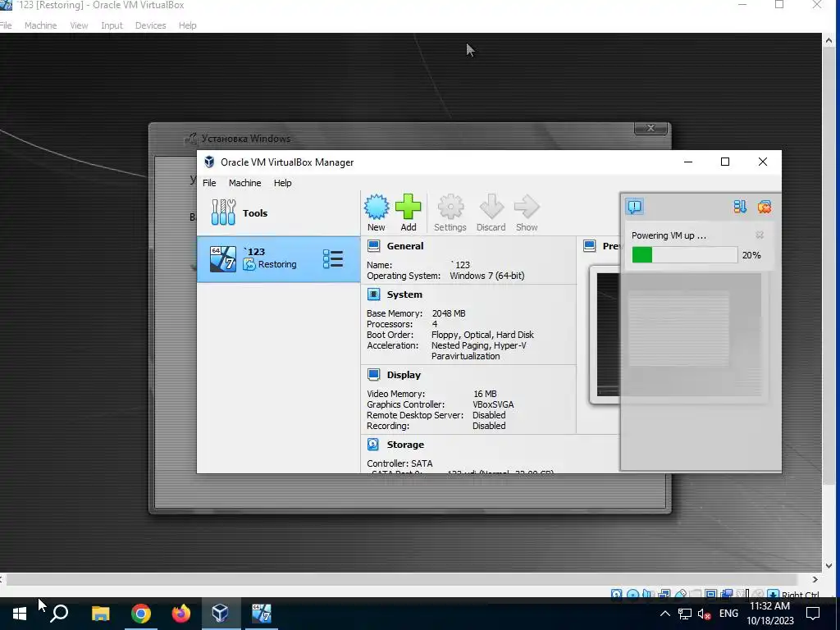The height and width of the screenshot is (630, 840).
Task: Click the clear all notifications icon
Action: point(765,207)
